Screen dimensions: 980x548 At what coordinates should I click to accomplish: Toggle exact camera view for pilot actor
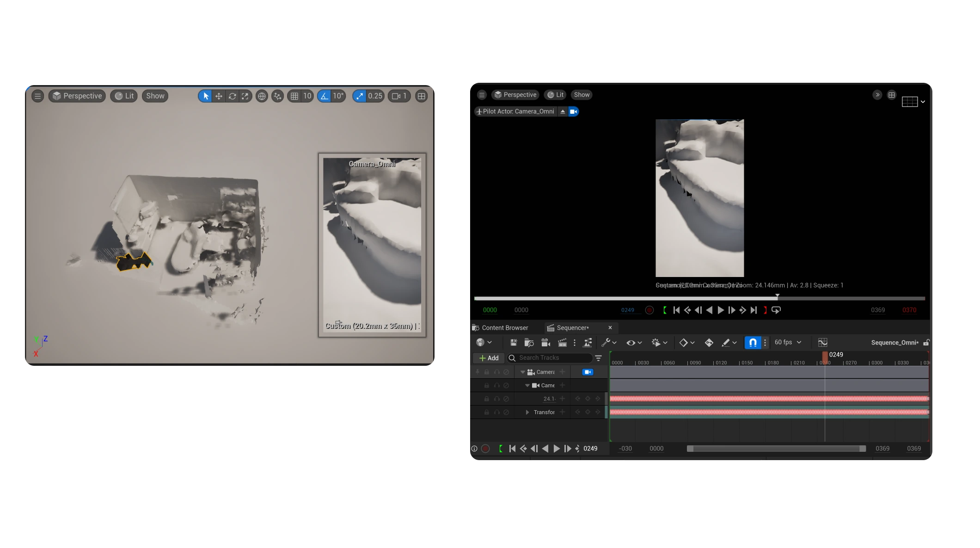pyautogui.click(x=573, y=111)
